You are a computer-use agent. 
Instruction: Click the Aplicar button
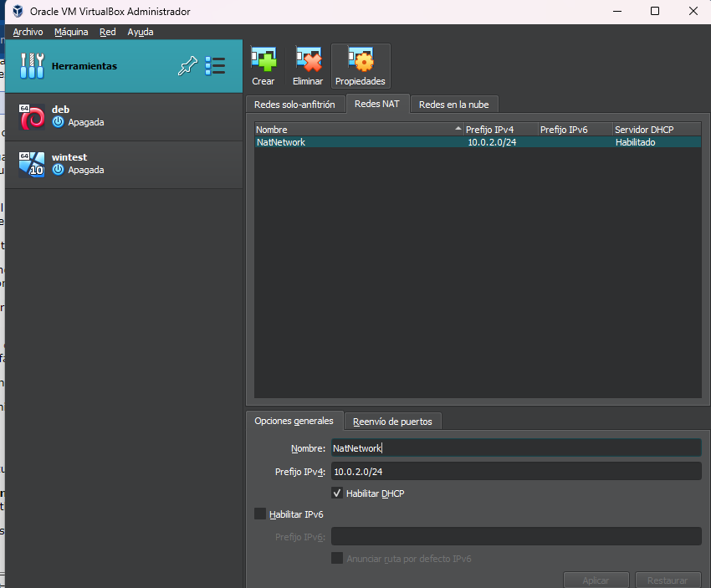click(596, 580)
